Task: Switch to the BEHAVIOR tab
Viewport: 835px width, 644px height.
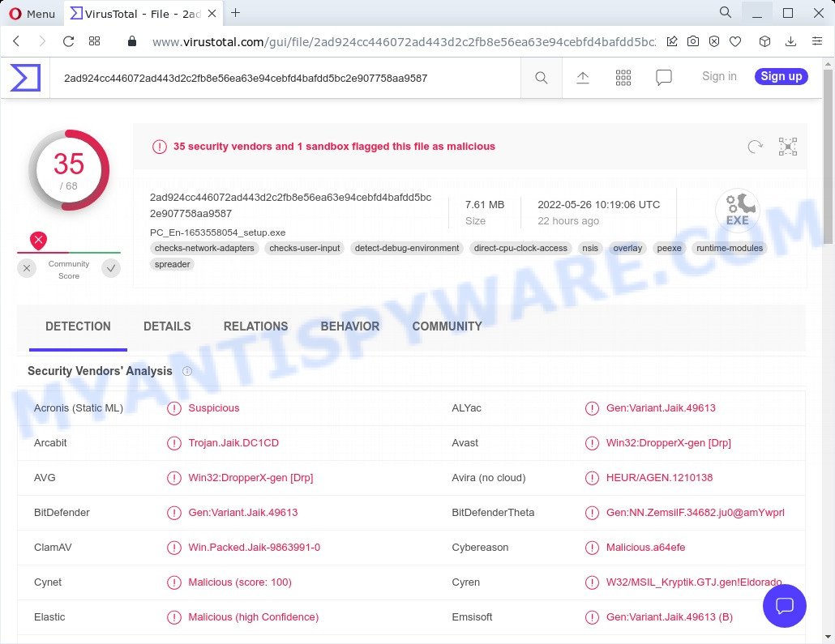Action: (350, 326)
